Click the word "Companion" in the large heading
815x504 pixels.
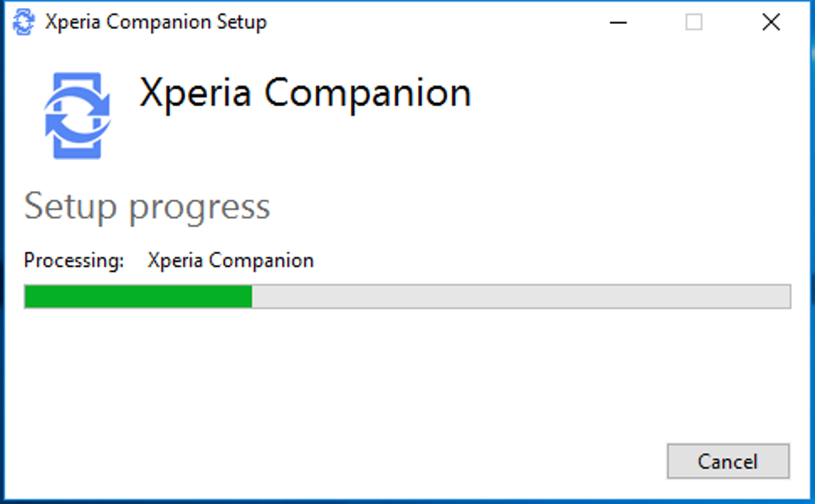click(x=368, y=93)
